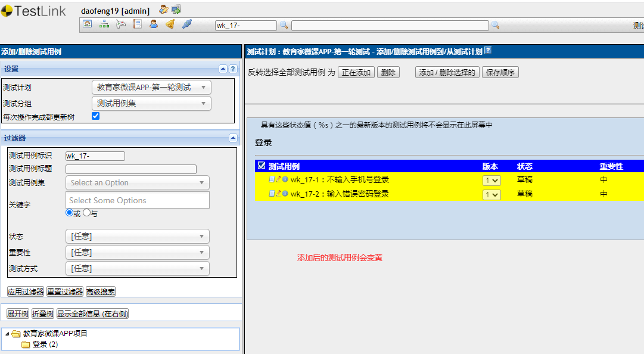Image resolution: width=644 pixels, height=354 pixels.
Task: Click the top wk_17- search input
Action: tap(246, 26)
